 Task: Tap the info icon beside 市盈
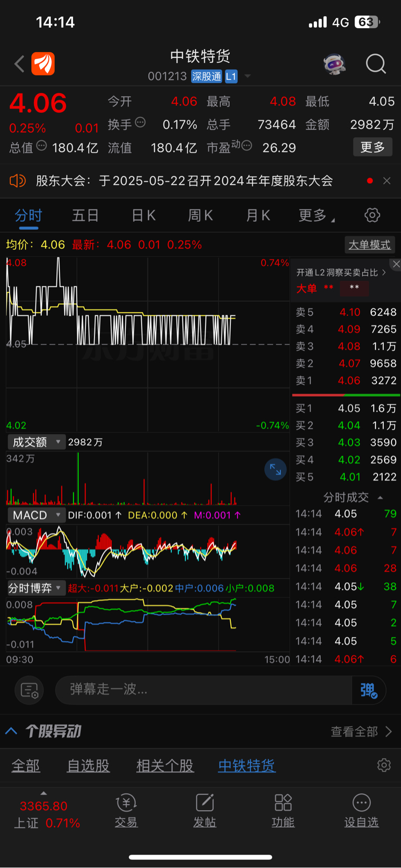click(x=247, y=146)
